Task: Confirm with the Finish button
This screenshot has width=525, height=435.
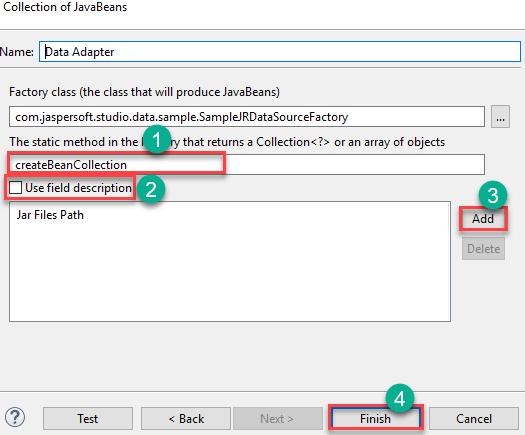Action: click(x=375, y=419)
